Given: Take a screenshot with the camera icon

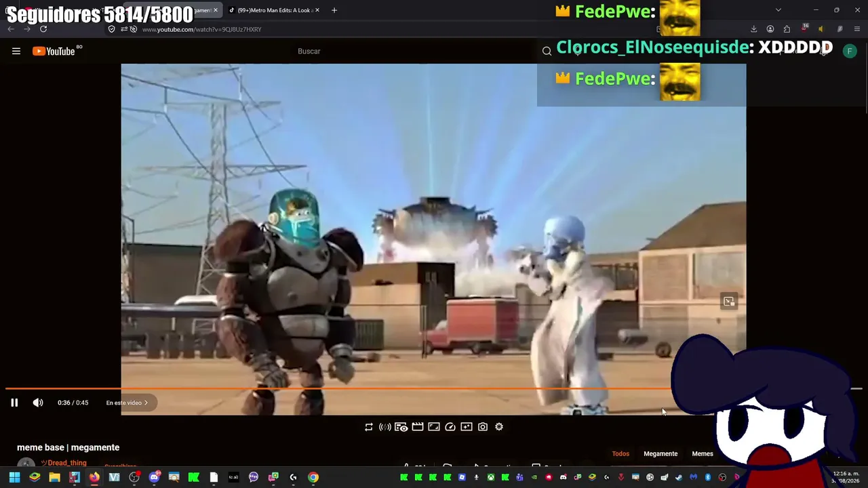Looking at the screenshot, I should pyautogui.click(x=483, y=427).
